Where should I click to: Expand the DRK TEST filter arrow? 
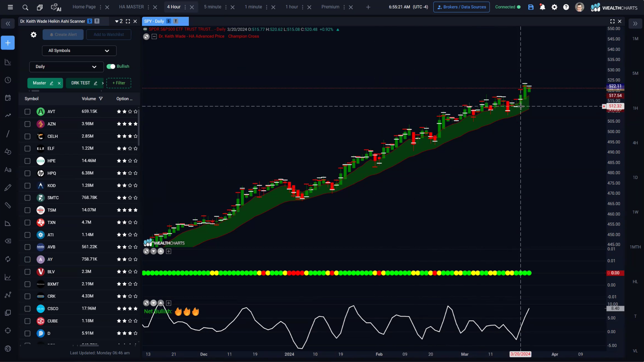coord(103,83)
